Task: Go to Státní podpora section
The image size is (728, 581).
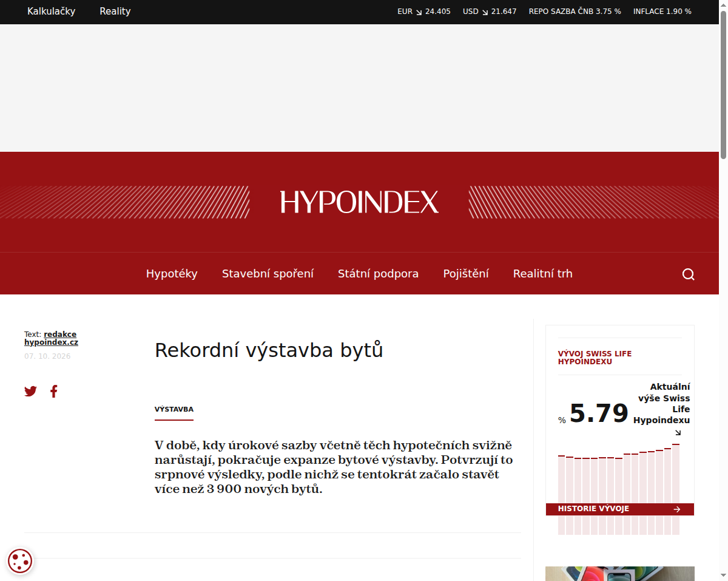Action: [378, 274]
